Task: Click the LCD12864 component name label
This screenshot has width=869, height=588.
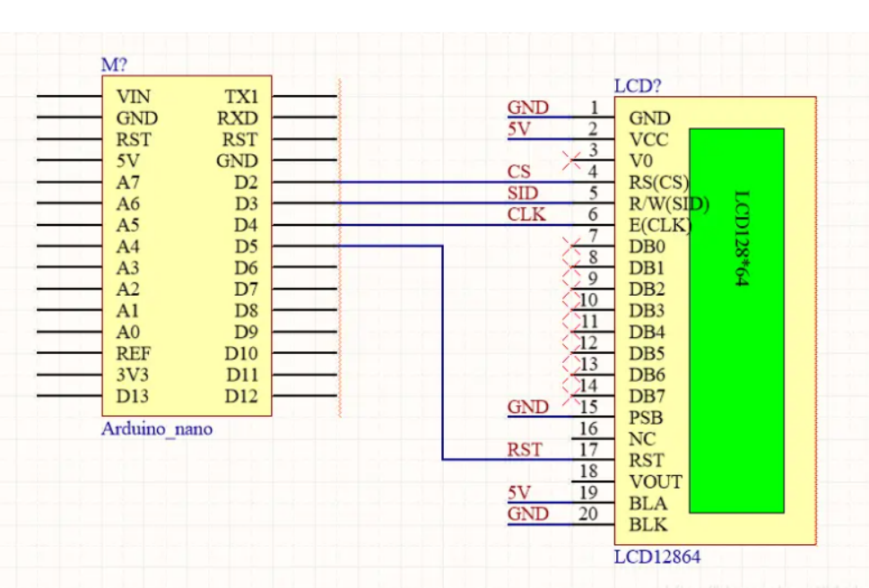Action: point(657,557)
